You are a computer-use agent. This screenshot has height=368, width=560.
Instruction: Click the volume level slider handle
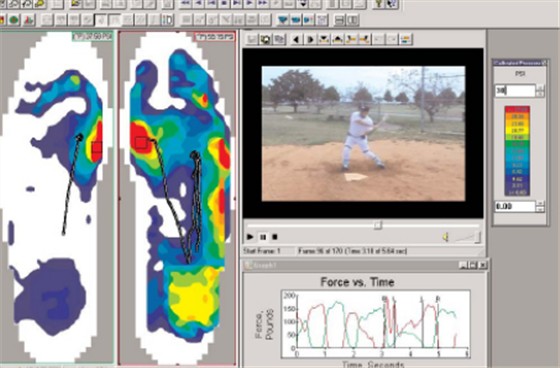tap(478, 237)
